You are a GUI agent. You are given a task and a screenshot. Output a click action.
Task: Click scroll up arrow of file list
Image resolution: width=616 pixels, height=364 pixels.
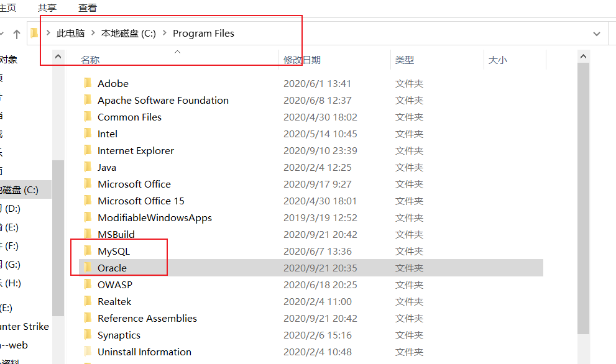[584, 57]
